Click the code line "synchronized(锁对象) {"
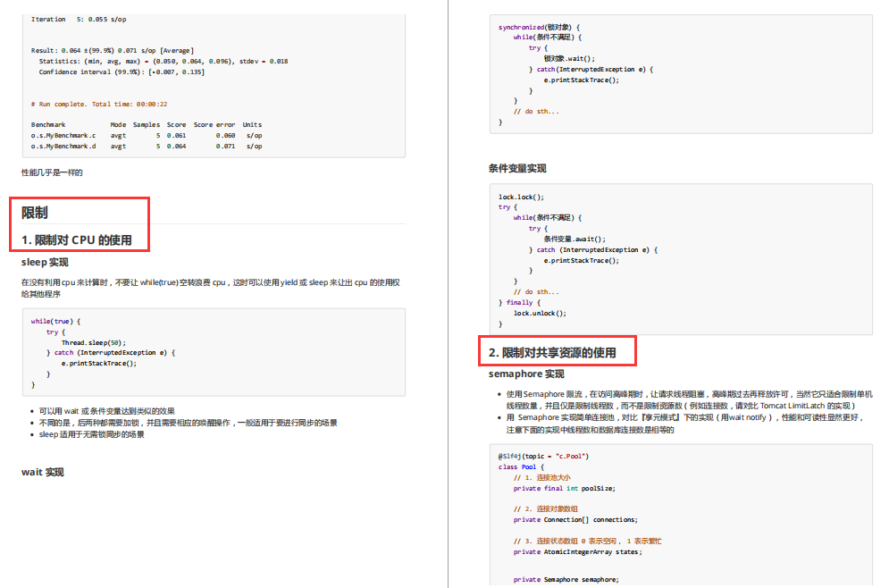This screenshot has width=889, height=588. (x=539, y=27)
